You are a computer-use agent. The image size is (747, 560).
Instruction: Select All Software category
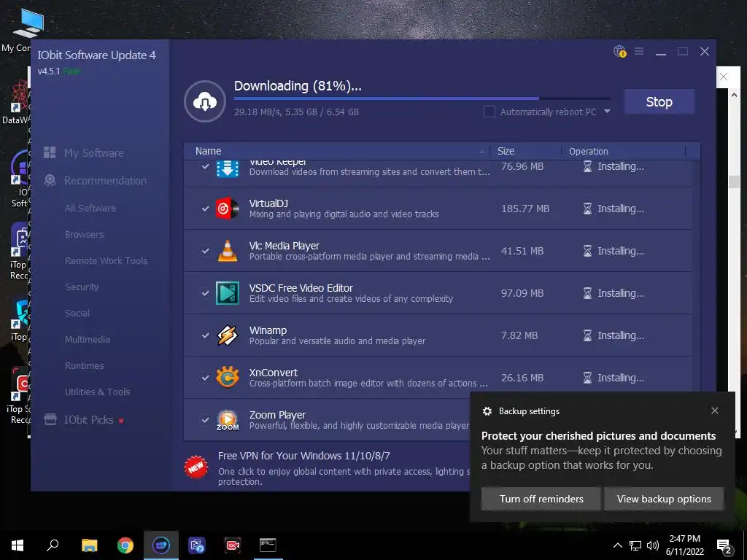(x=90, y=208)
